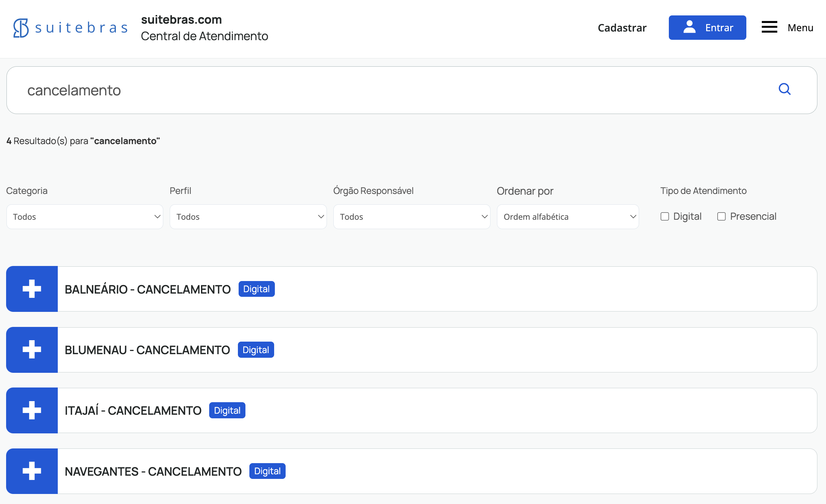This screenshot has width=826, height=504.
Task: Click Digital badge on NAVEGANTES row
Action: coord(267,471)
